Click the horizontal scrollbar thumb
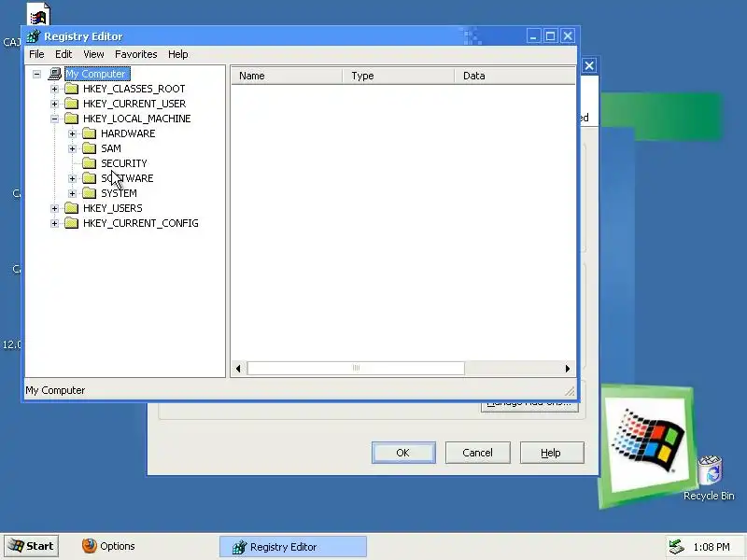Image resolution: width=747 pixels, height=560 pixels. [356, 368]
